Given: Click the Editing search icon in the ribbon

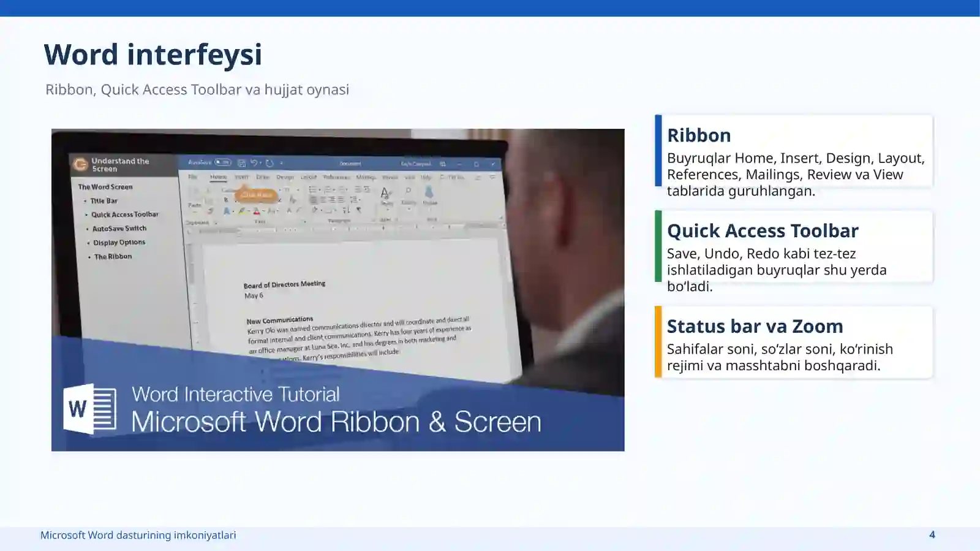Looking at the screenshot, I should point(409,191).
